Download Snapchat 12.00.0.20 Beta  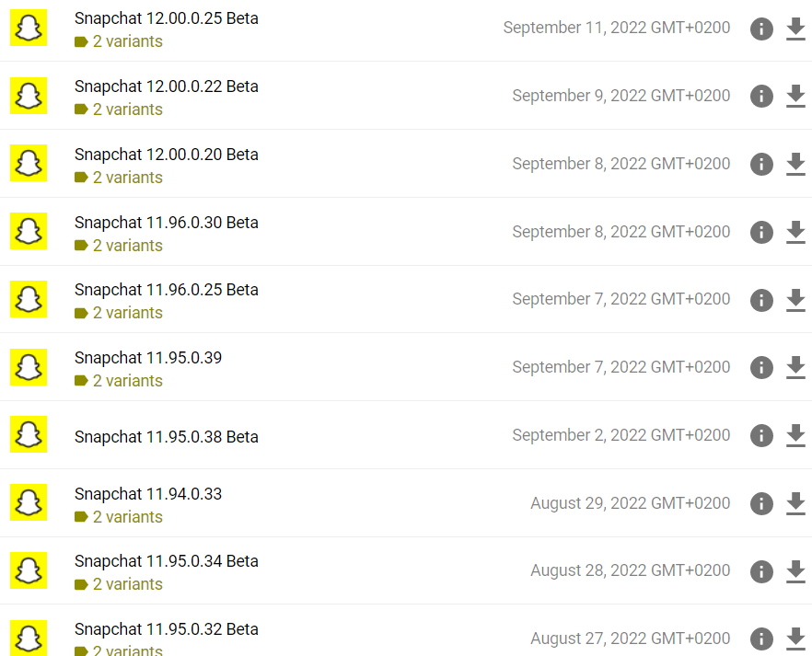[x=795, y=164]
